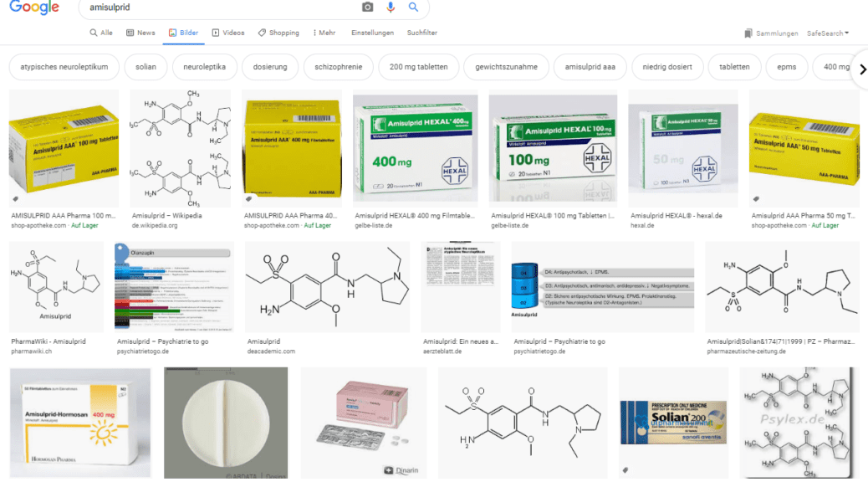The image size is (868, 482).
Task: Select the 'tabletten' suggestion chip
Action: tap(734, 67)
